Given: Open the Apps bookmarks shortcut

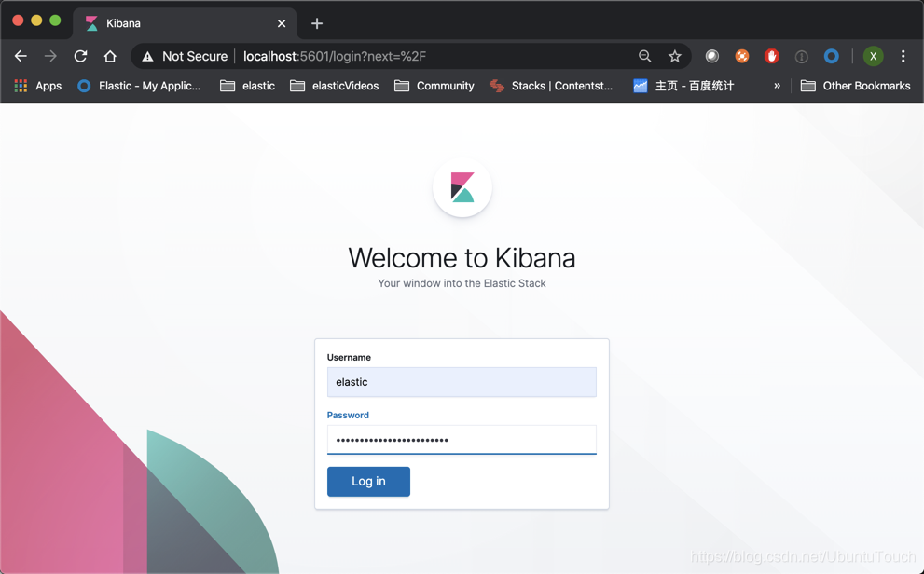Looking at the screenshot, I should coord(37,86).
